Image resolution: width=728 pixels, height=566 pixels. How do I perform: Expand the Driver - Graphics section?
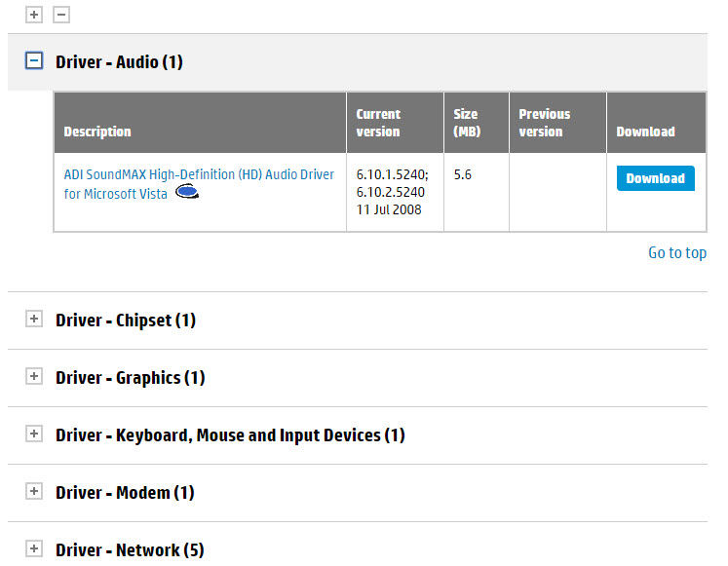click(34, 376)
